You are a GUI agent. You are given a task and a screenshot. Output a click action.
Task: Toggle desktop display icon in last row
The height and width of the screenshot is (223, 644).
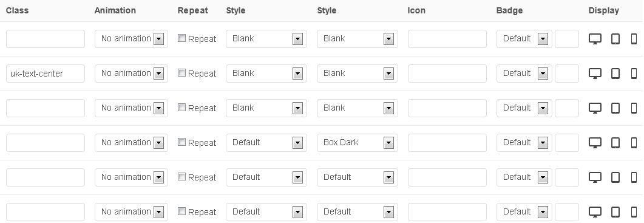595,212
